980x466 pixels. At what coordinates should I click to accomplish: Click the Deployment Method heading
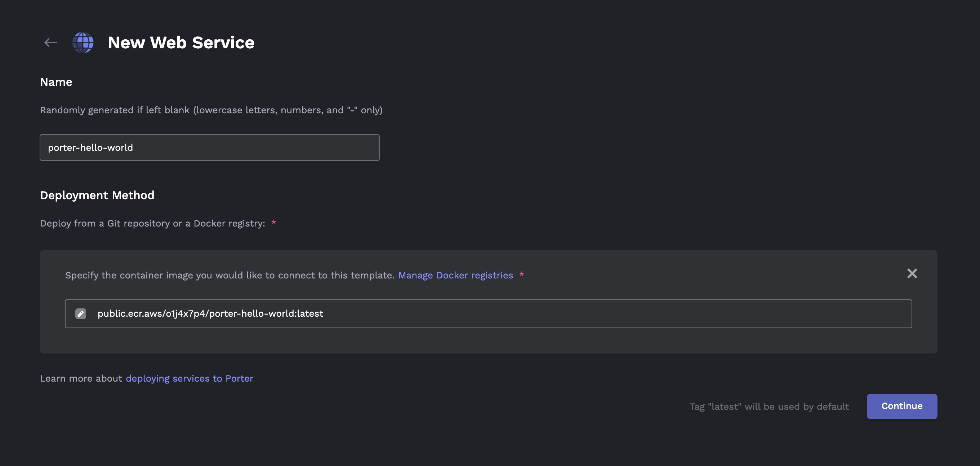pos(97,195)
